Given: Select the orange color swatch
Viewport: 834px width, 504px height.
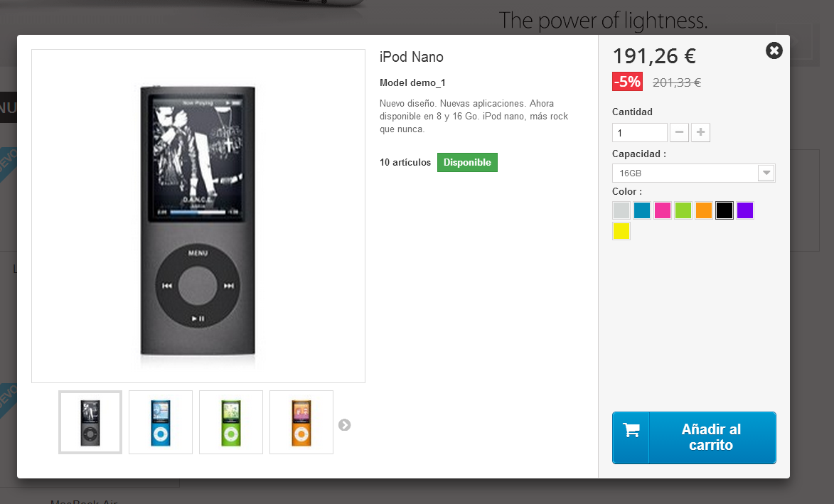Looking at the screenshot, I should (704, 210).
